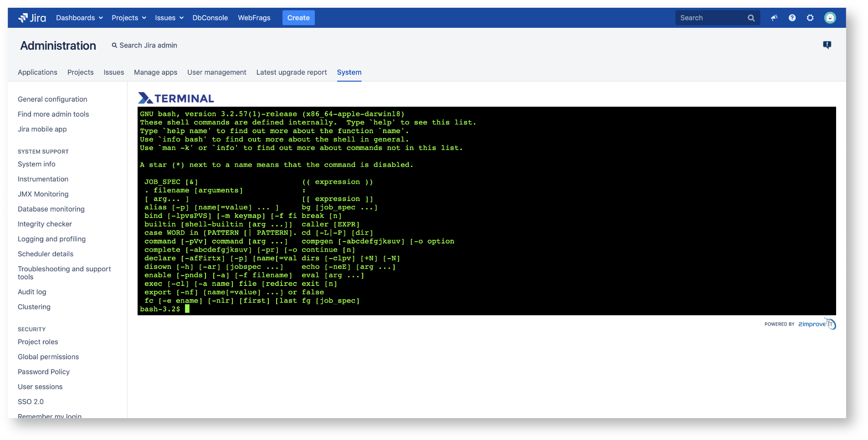Click the SYSTEM SUPPORT section heading
The width and height of the screenshot is (868, 440).
tap(43, 151)
